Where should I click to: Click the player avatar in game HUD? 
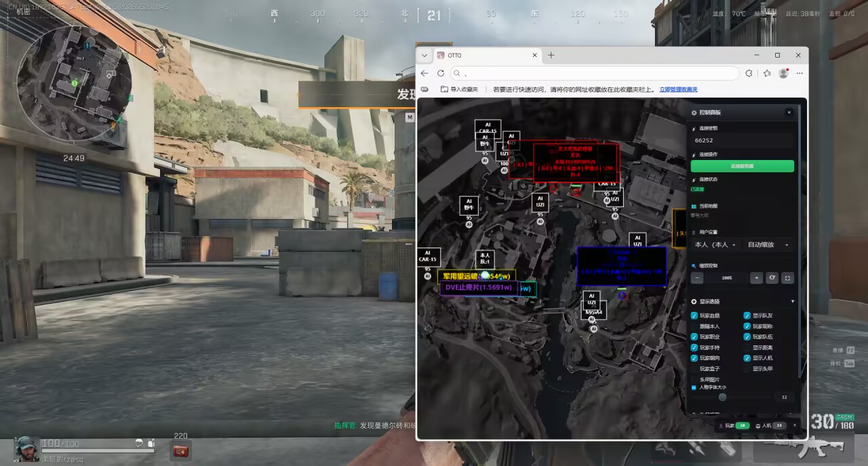(26, 449)
